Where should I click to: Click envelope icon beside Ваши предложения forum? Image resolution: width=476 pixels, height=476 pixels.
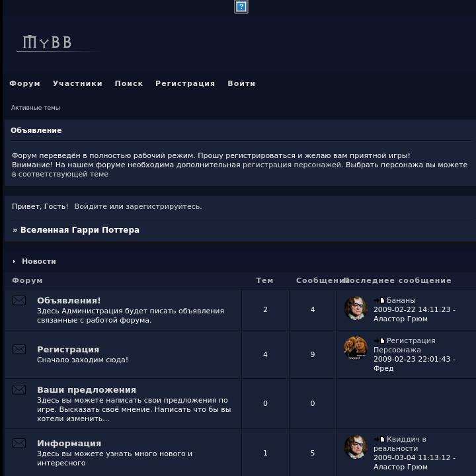pos(19,389)
